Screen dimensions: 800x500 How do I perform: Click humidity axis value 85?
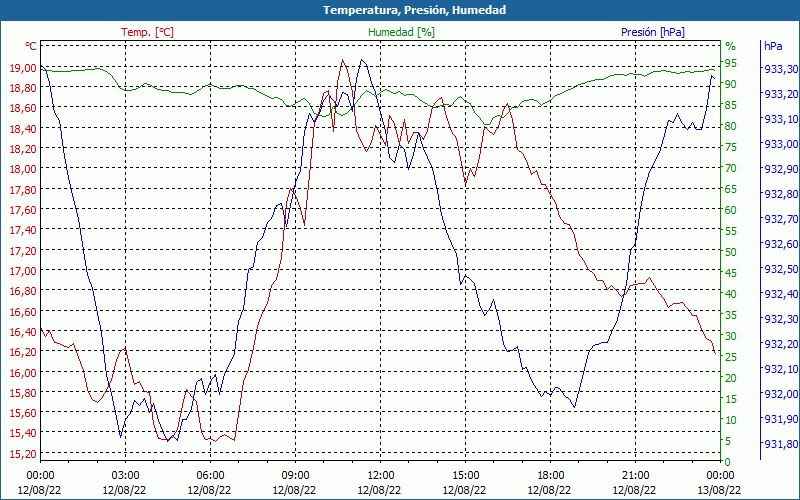pos(731,105)
